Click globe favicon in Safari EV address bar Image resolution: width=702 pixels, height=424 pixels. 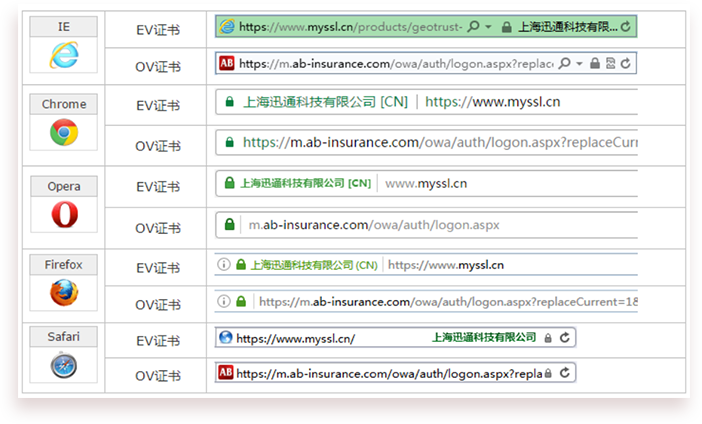[x=226, y=337]
